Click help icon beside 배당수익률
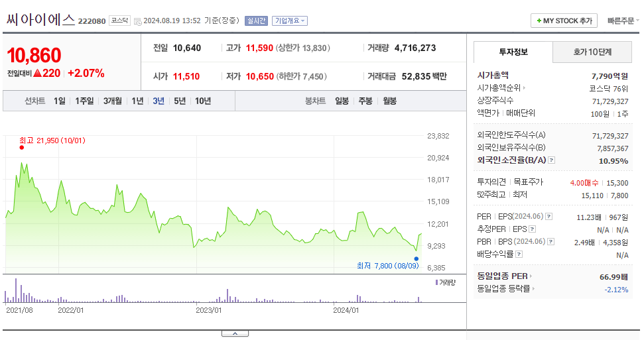 tap(519, 255)
